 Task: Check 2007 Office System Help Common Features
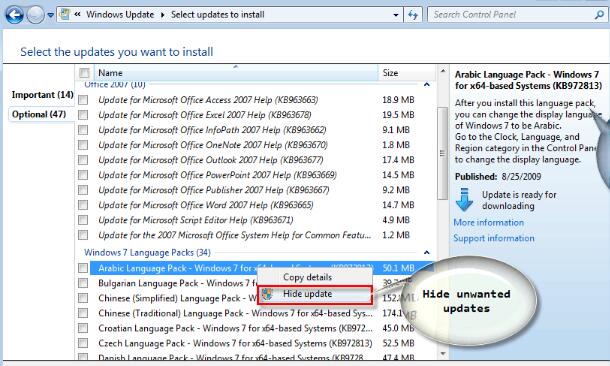pyautogui.click(x=83, y=235)
